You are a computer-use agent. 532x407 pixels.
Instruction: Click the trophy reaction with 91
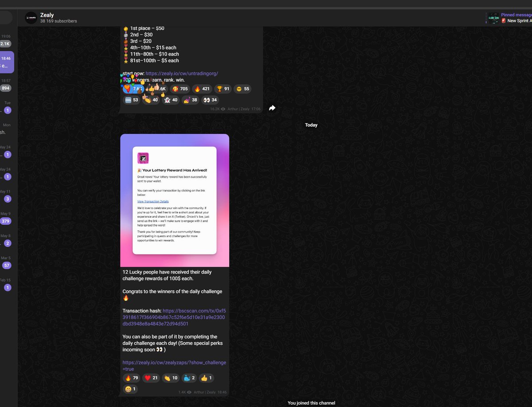tap(223, 89)
